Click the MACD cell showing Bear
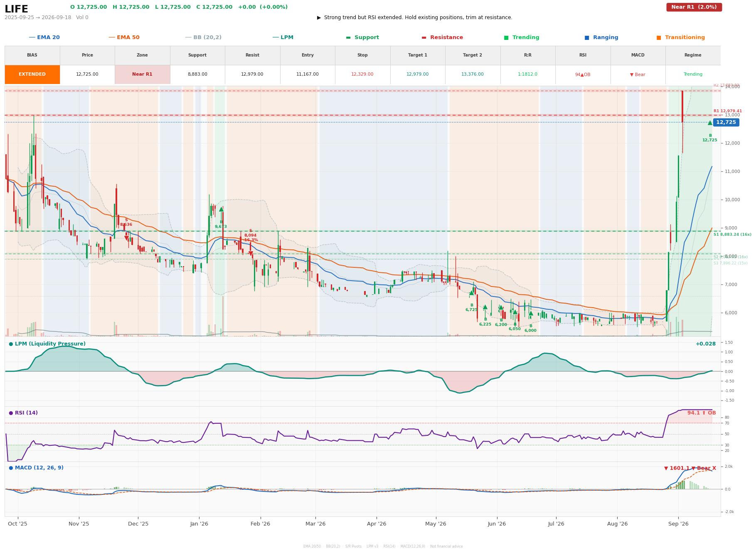The image size is (756, 553). click(x=638, y=74)
